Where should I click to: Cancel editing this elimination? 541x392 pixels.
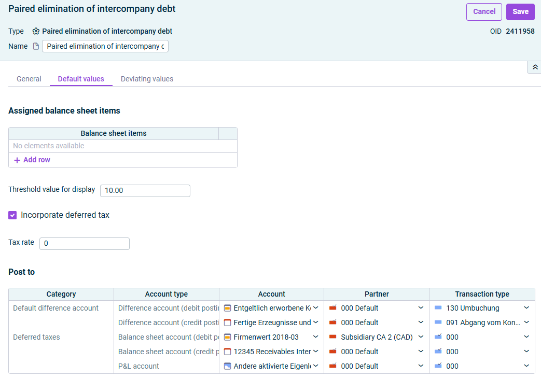484,12
